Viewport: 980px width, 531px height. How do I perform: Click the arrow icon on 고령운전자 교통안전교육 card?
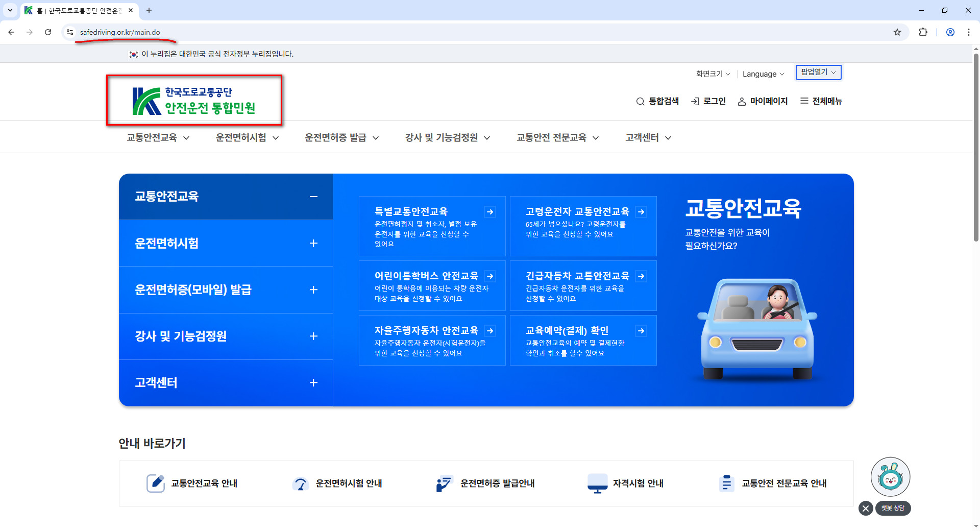pyautogui.click(x=641, y=212)
